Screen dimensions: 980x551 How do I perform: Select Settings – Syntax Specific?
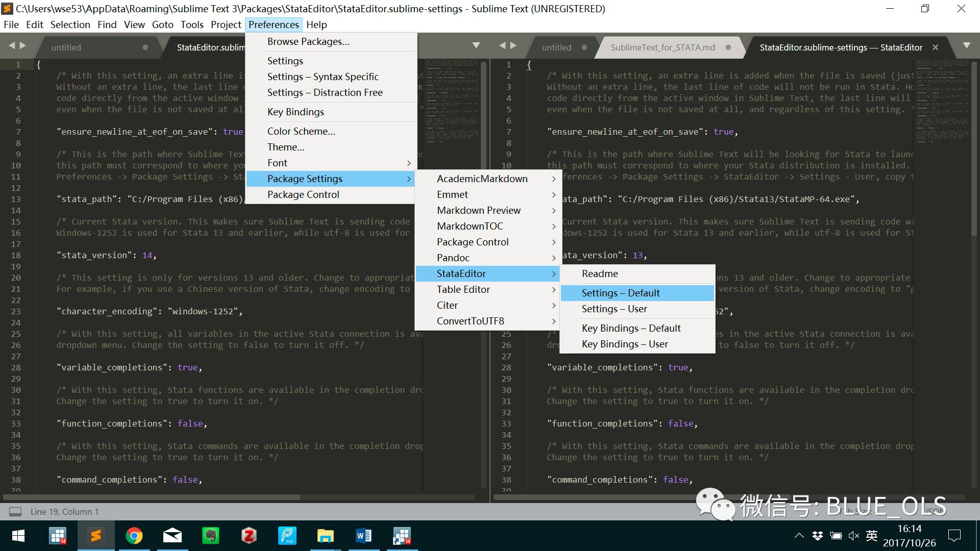pyautogui.click(x=330, y=77)
